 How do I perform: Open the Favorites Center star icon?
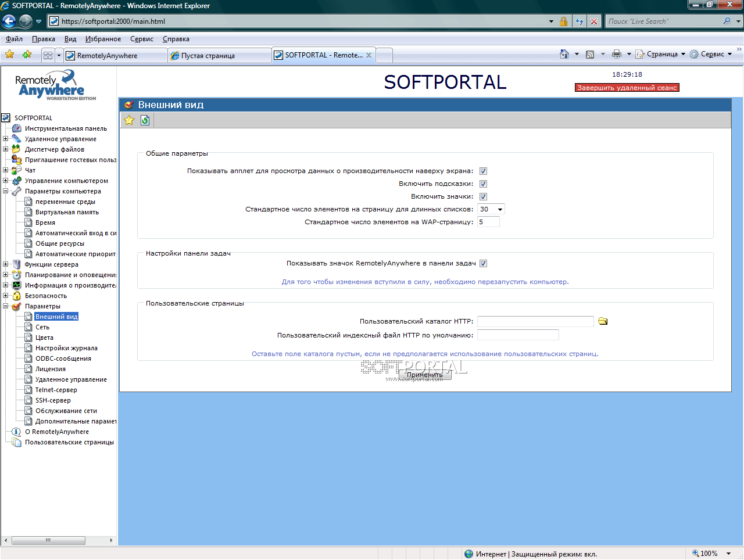coord(10,55)
